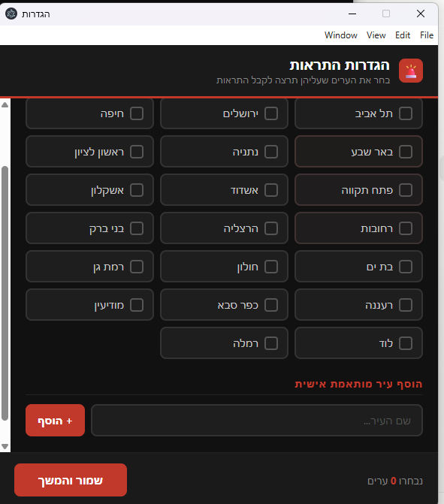Tick the חיפה city checkbox
The width and height of the screenshot is (444, 504).
tap(137, 113)
